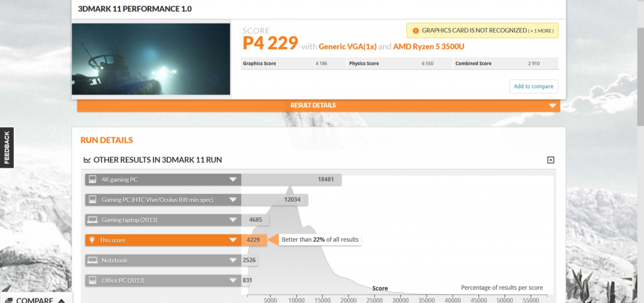Open the Result Details bar
Image resolution: width=644 pixels, height=303 pixels.
318,106
